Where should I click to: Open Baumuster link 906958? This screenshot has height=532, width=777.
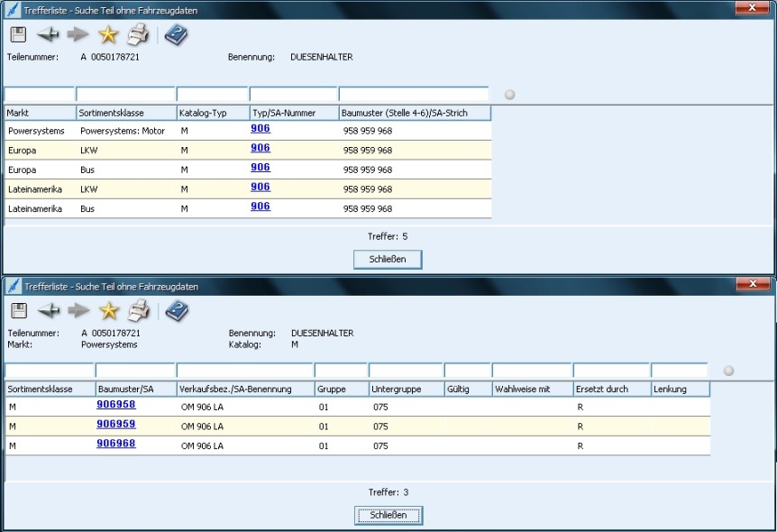(x=115, y=405)
